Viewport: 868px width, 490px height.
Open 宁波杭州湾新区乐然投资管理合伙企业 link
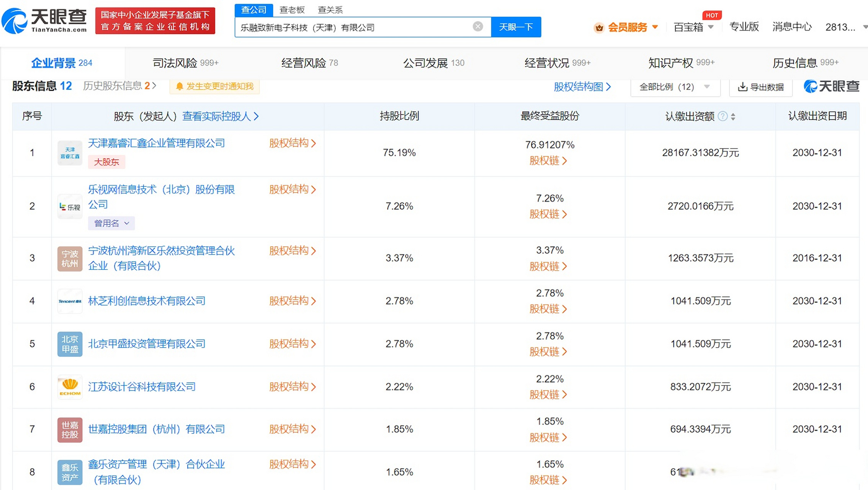(161, 258)
